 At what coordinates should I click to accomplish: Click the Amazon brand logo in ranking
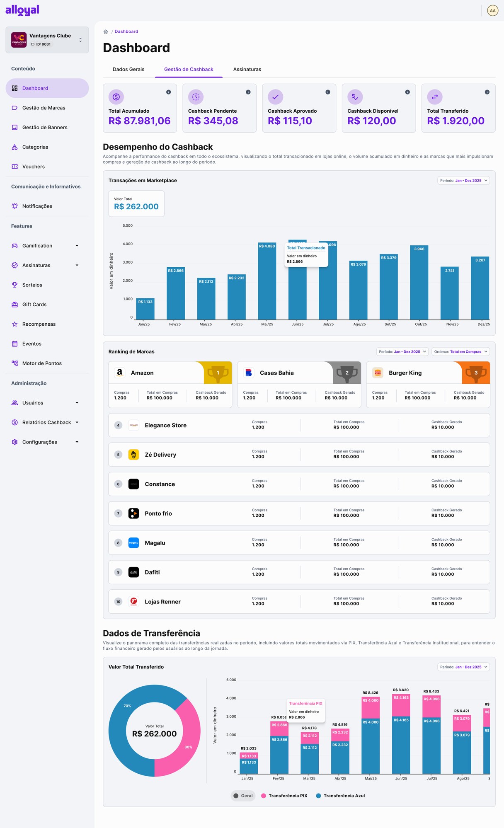(x=120, y=373)
